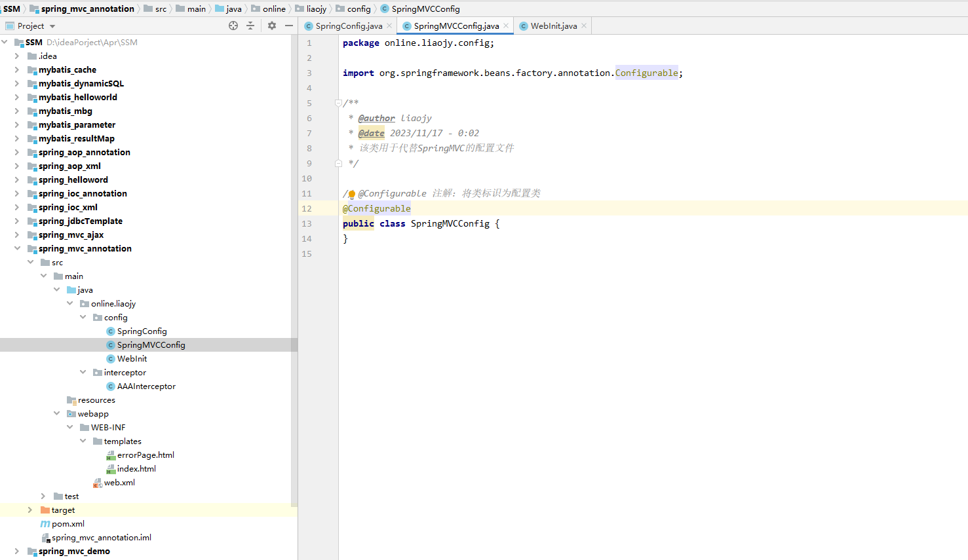Collapse the spring_mvc_annotation module
The height and width of the screenshot is (560, 968).
[17, 248]
